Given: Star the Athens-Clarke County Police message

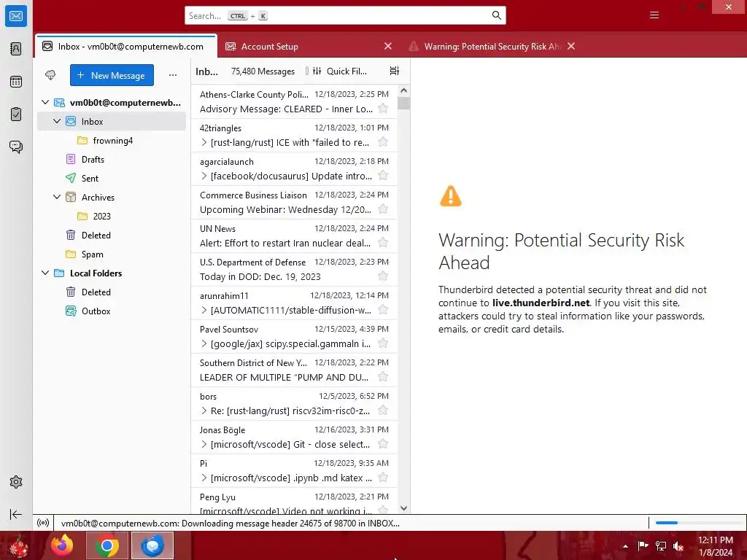Looking at the screenshot, I should coord(383,109).
